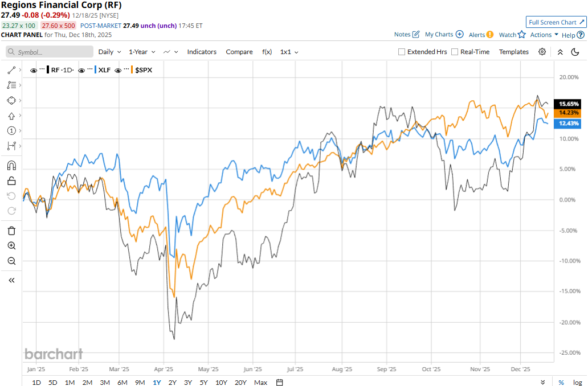Screen dimensions: 588x386
Task: Delete drawings with the trash icon
Action: [x=11, y=231]
